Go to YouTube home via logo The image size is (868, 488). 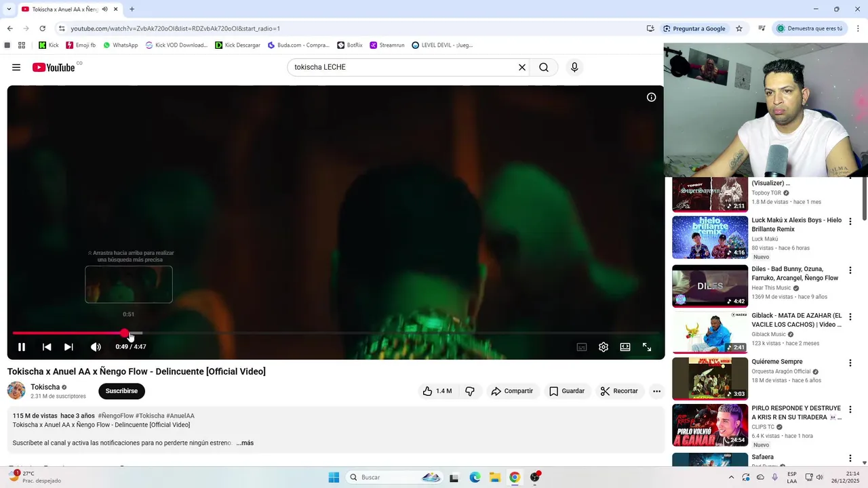pos(54,67)
